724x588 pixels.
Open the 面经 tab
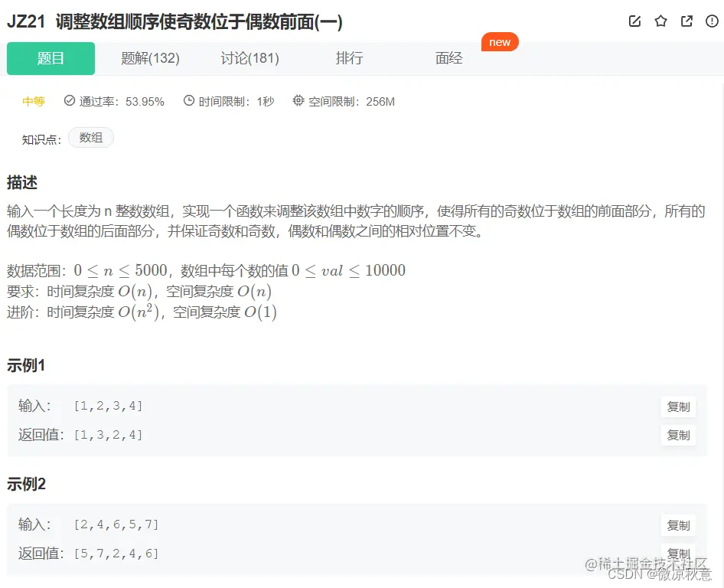click(x=448, y=58)
